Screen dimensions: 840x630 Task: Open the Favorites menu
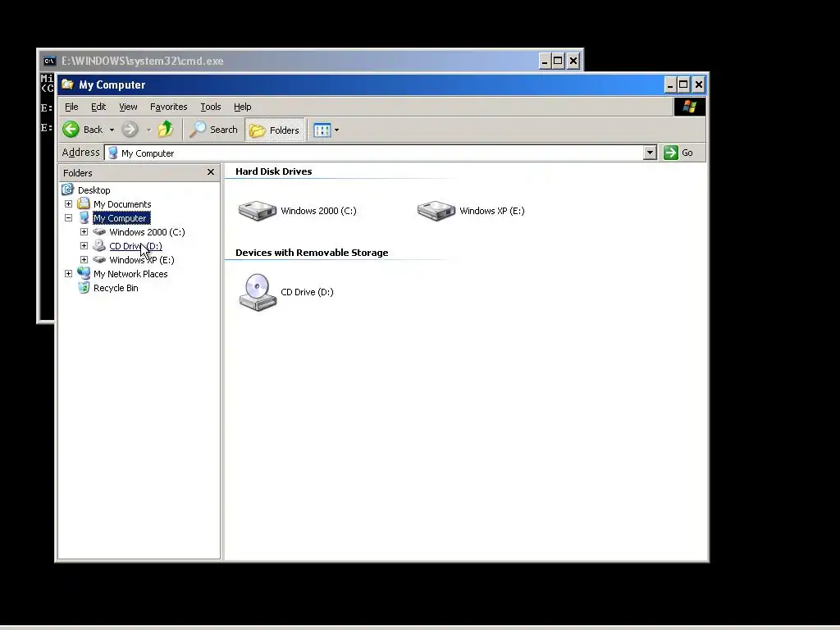[169, 107]
